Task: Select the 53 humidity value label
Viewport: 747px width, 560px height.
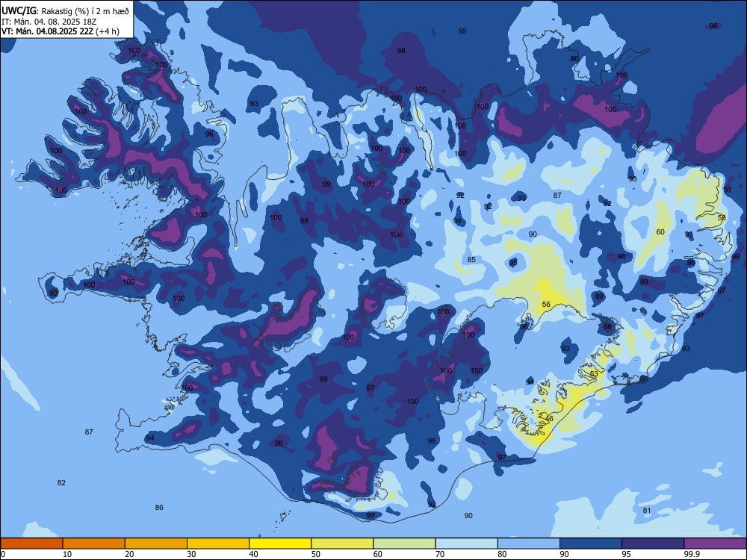Action: (x=594, y=373)
